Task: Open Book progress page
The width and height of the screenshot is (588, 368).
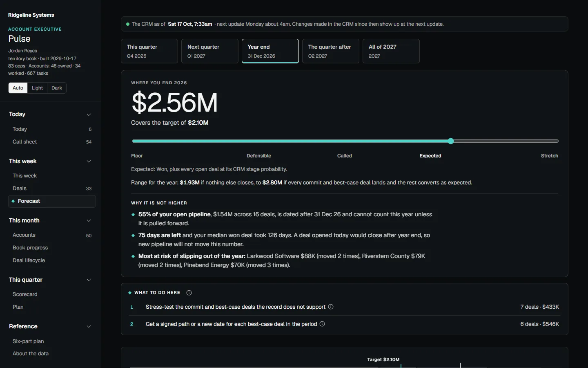Action: [x=52, y=248]
